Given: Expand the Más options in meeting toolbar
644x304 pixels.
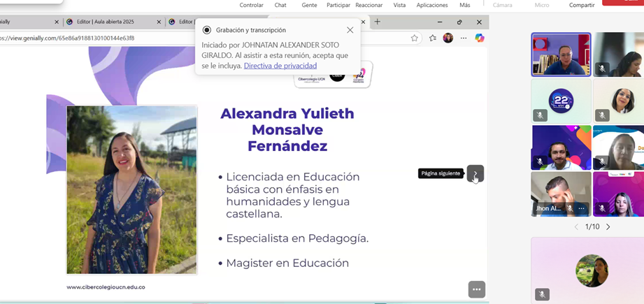Looking at the screenshot, I should tap(464, 5).
